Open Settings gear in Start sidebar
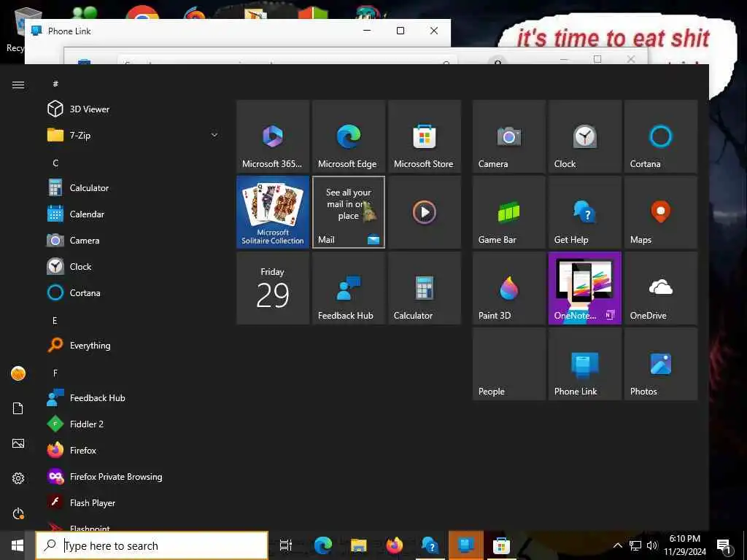The height and width of the screenshot is (560, 747). tap(18, 478)
